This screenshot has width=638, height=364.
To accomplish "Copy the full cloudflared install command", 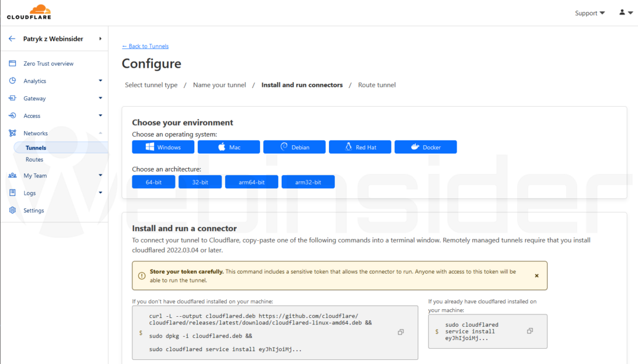I will tap(401, 332).
